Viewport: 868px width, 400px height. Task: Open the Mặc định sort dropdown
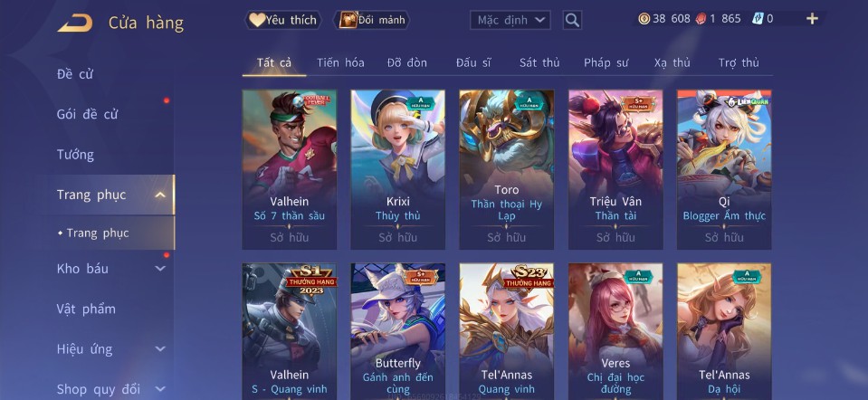pos(510,21)
